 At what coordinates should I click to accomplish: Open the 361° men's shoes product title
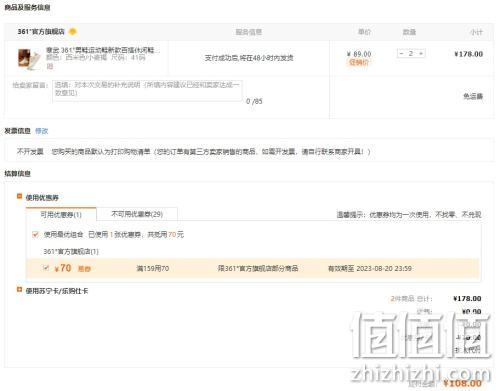[x=103, y=50]
